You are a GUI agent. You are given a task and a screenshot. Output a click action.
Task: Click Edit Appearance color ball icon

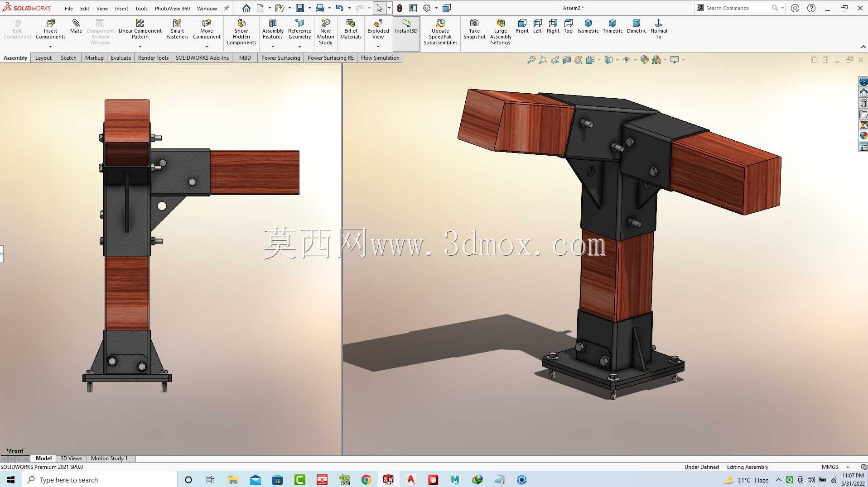(x=644, y=60)
